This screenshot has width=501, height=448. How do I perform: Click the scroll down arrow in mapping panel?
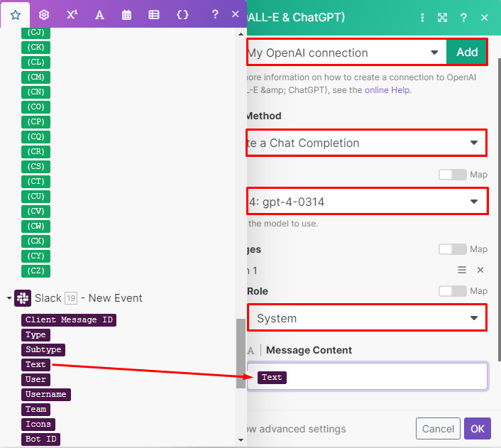click(241, 440)
